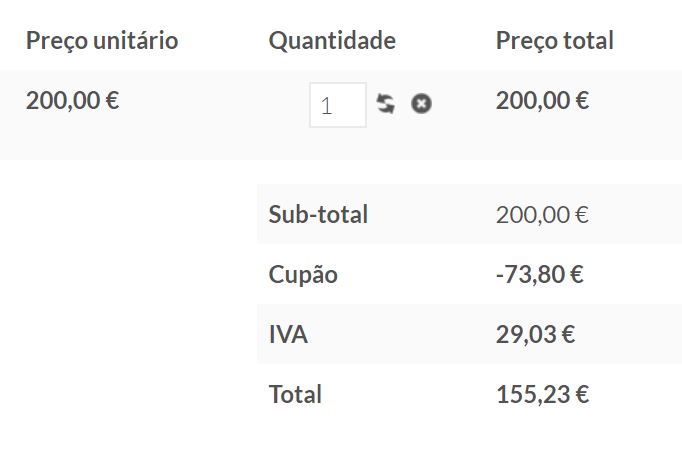Select the item row total price 200,00 €
This screenshot has width=682, height=456.
pyautogui.click(x=542, y=101)
